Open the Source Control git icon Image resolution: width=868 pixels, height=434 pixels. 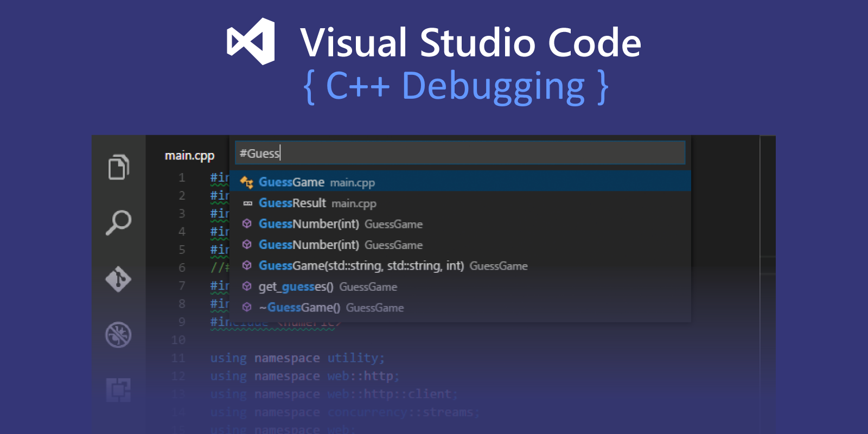click(118, 279)
